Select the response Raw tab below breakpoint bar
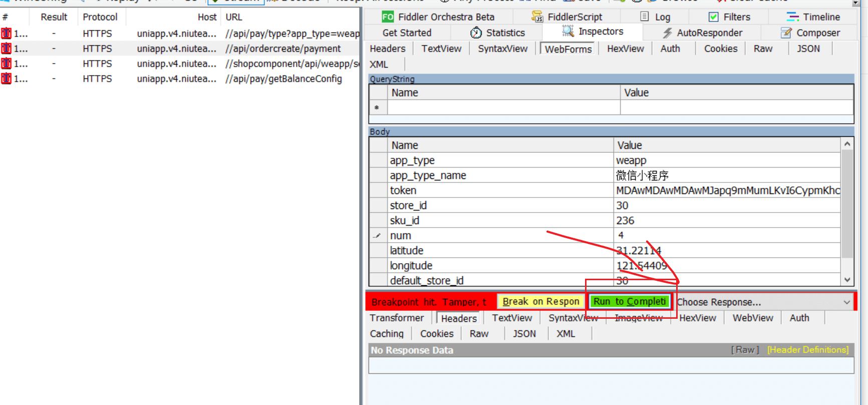 coord(479,334)
